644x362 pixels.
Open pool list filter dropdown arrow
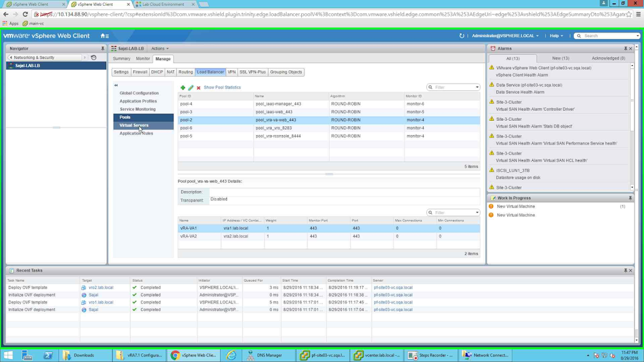click(x=477, y=87)
